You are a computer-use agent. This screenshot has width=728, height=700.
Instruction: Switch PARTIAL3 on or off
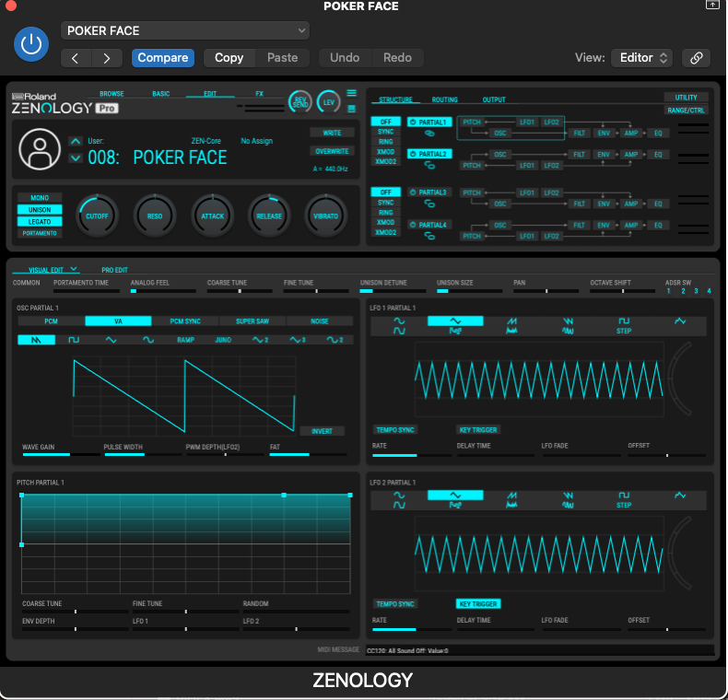[x=429, y=192]
